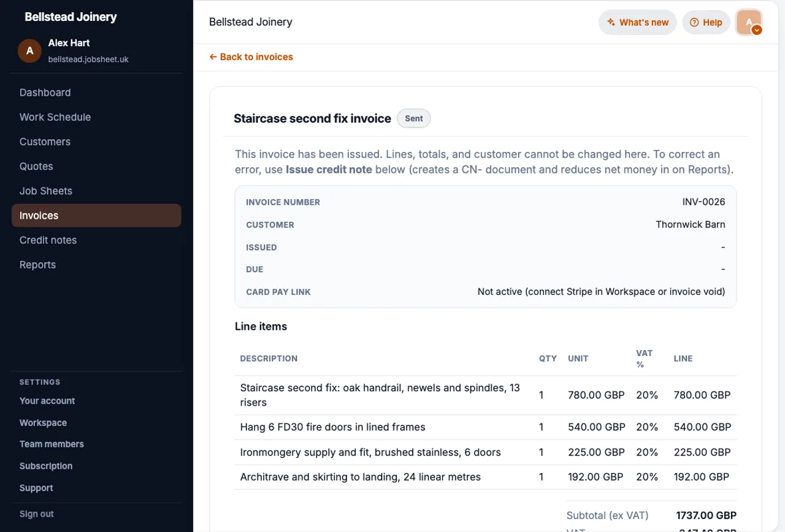Click the Alex Hart avatar in sidebar
The height and width of the screenshot is (532, 785).
29,51
